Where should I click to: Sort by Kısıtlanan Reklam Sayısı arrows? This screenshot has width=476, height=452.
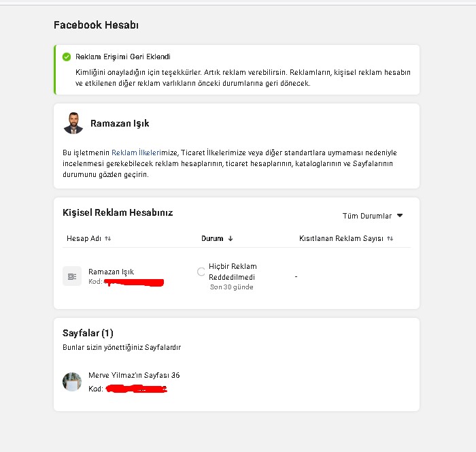pos(390,239)
